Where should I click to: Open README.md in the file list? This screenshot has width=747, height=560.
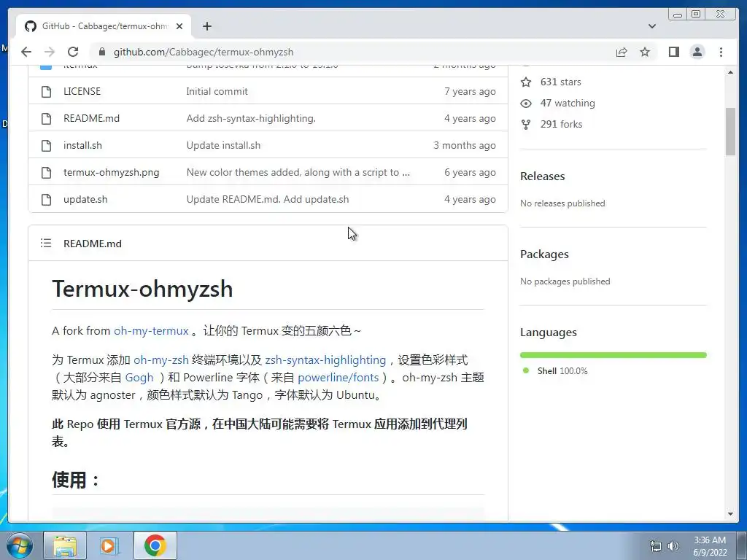click(91, 119)
